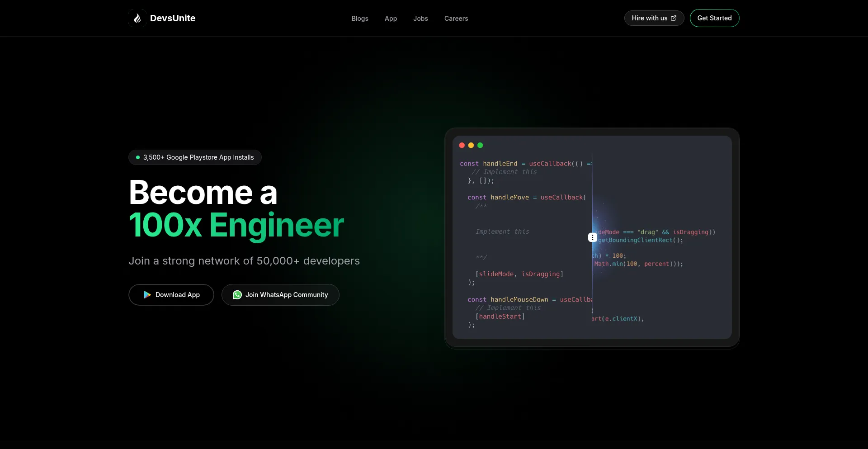Image resolution: width=868 pixels, height=449 pixels.
Task: Click the green status dot in installs badge
Action: pos(138,157)
